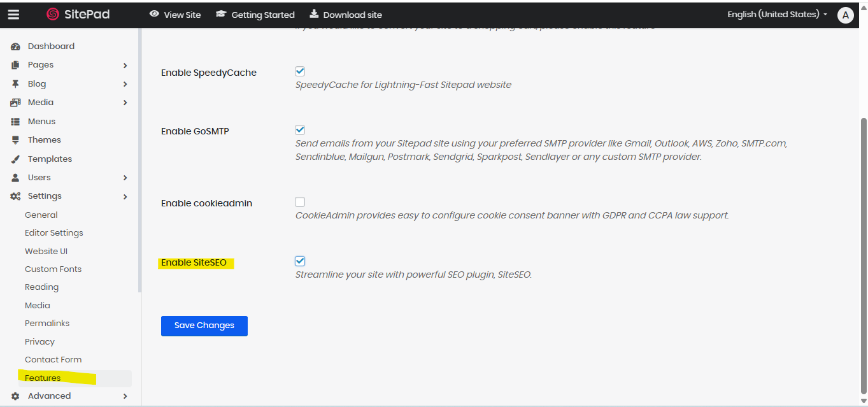Open the Permalinks settings item
The width and height of the screenshot is (868, 407).
(47, 324)
